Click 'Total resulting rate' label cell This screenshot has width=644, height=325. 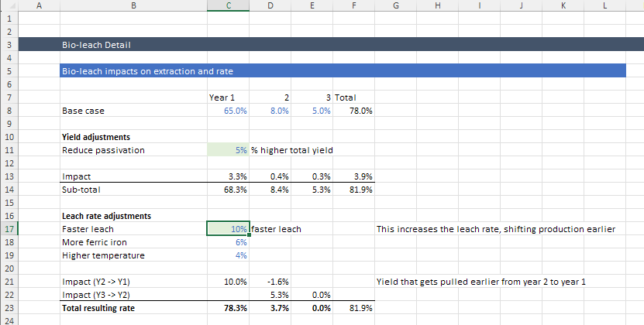point(133,308)
